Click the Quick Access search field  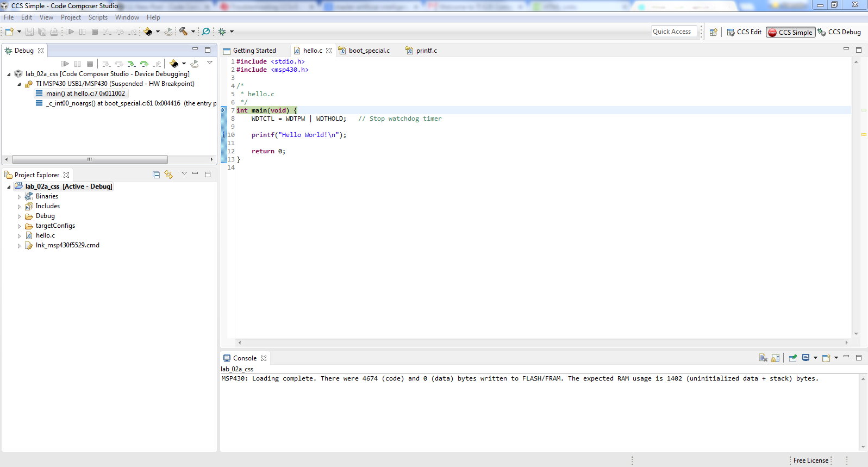(x=673, y=32)
